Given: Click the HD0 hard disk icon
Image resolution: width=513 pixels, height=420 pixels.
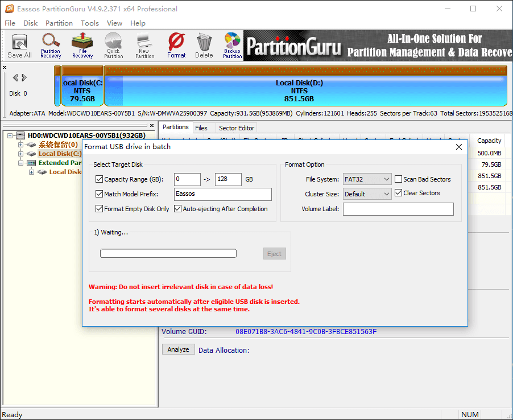Looking at the screenshot, I should tap(20, 135).
